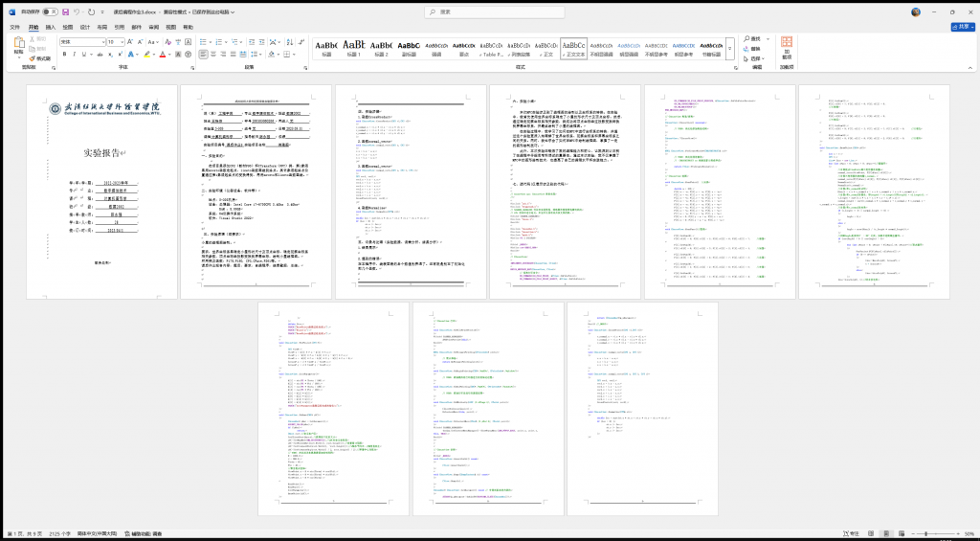Click the bullet list icon
Viewport: 980px width, 541px height.
coord(202,42)
